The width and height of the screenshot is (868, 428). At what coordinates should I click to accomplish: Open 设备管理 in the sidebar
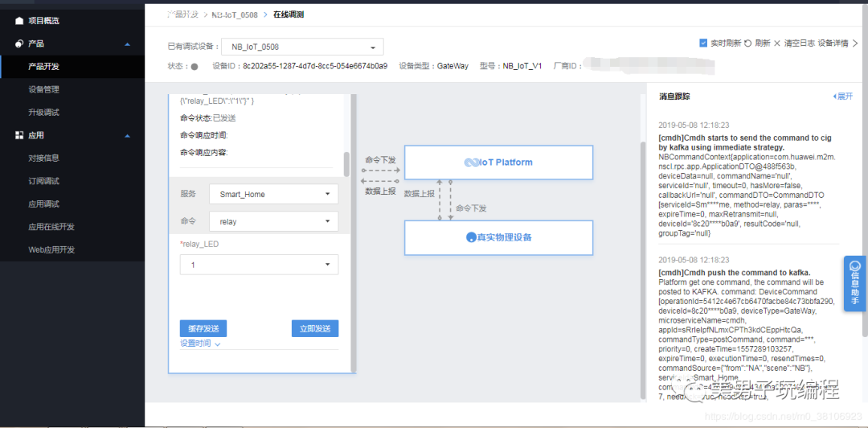[x=43, y=89]
